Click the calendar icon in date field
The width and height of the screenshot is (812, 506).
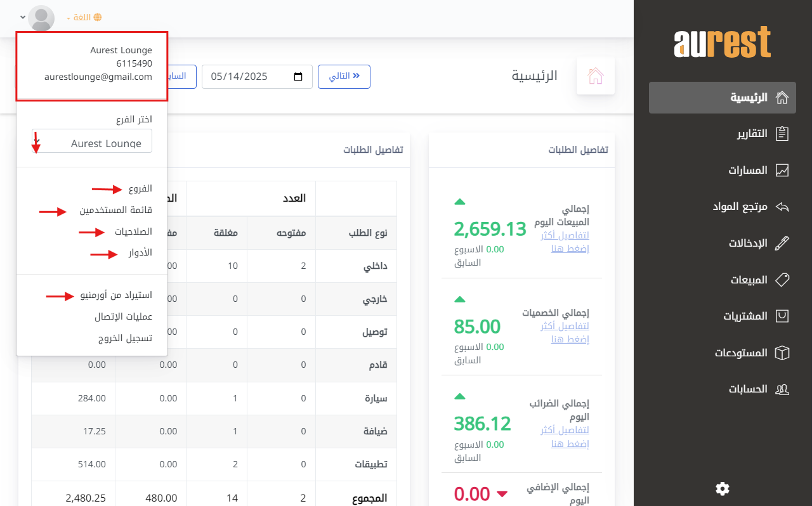[x=298, y=77]
